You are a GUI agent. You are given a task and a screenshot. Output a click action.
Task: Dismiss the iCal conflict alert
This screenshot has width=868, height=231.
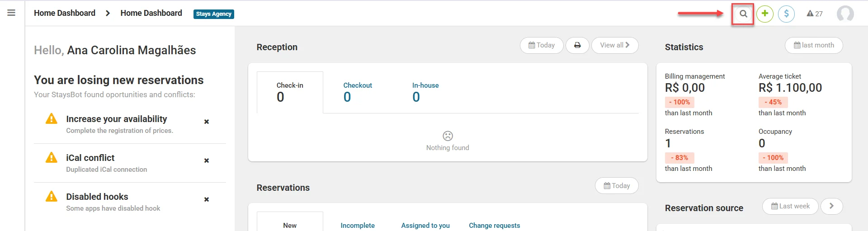tap(207, 160)
